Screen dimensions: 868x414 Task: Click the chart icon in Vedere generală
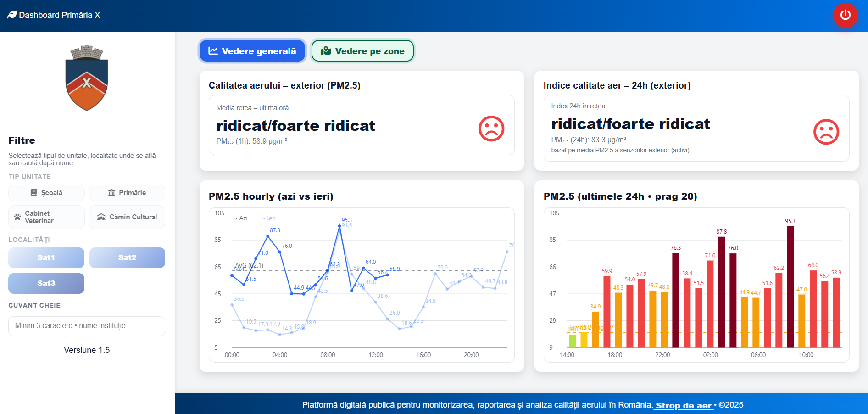click(x=213, y=51)
